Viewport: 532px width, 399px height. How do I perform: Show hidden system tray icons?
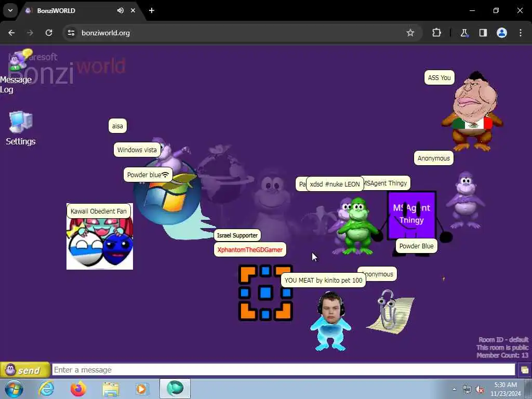pos(454,390)
